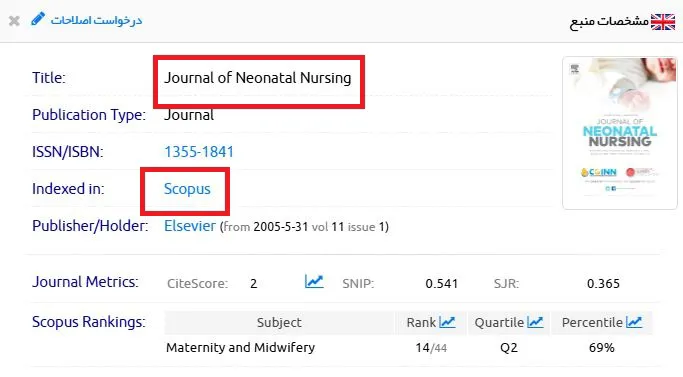The height and width of the screenshot is (377, 683).
Task: Close the source details panel
Action: (14, 21)
